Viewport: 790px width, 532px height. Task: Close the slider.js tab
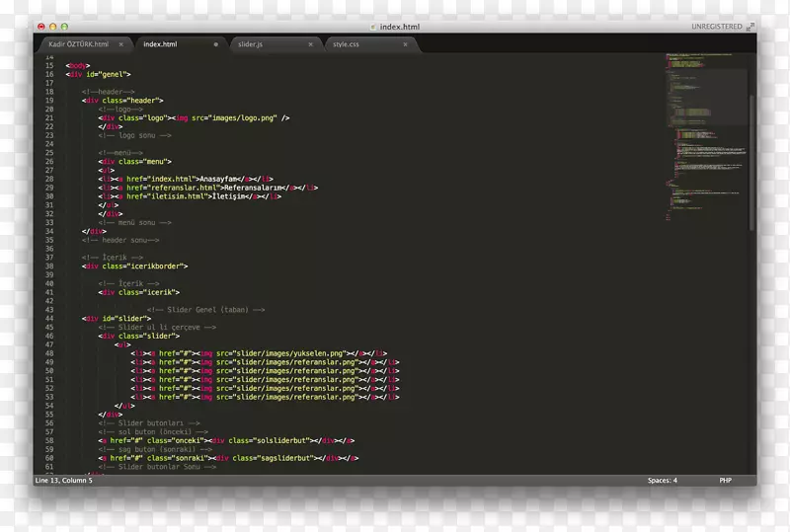pos(310,44)
